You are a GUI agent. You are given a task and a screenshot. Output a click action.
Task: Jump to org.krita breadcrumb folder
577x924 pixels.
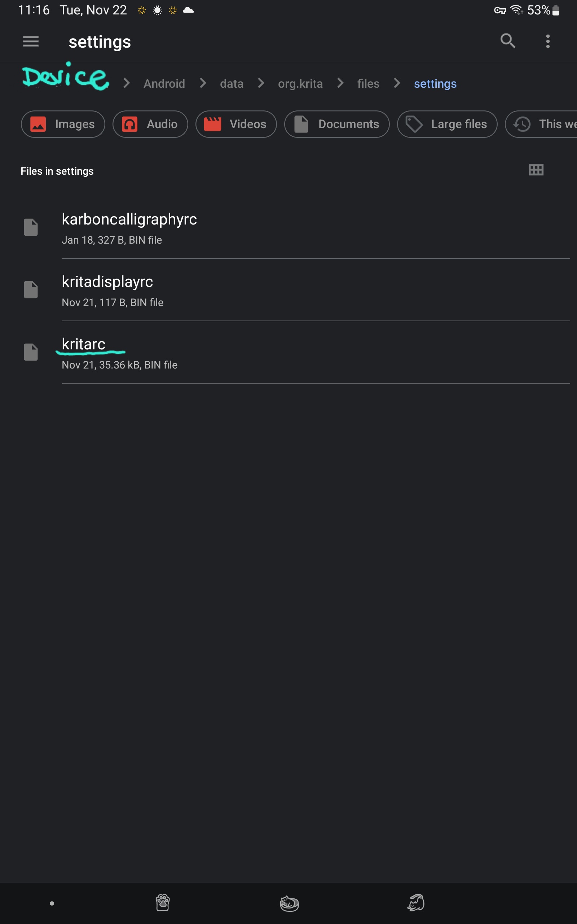tap(300, 84)
